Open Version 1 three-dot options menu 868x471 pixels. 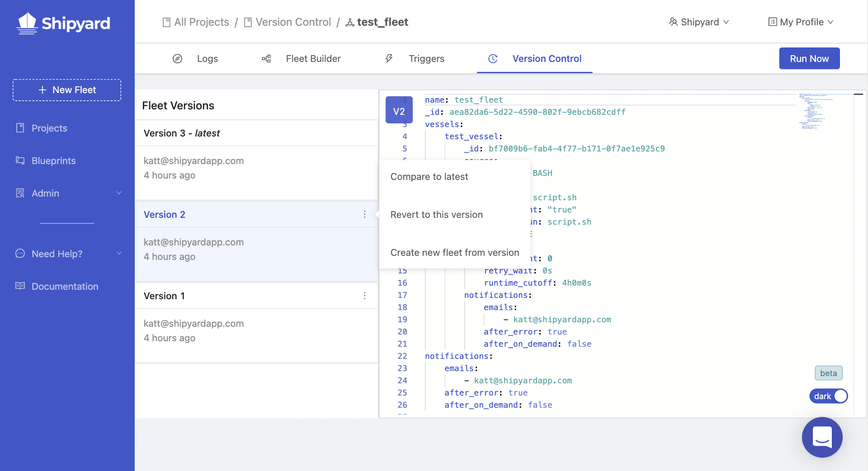364,296
